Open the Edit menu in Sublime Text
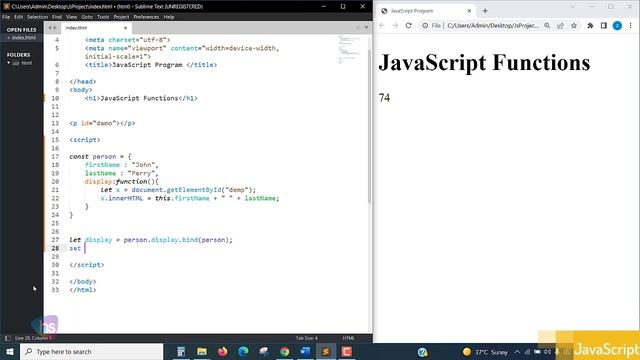Image resolution: width=640 pixels, height=360 pixels. pos(18,17)
